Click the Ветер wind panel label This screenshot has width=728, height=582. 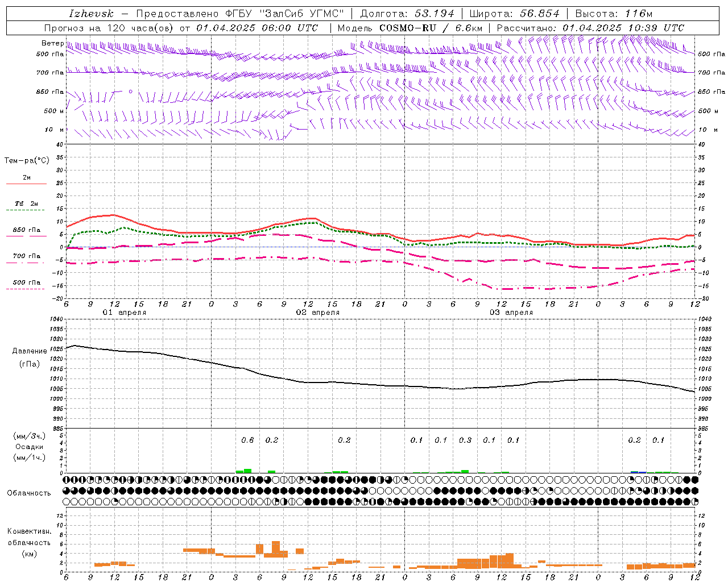pyautogui.click(x=52, y=43)
